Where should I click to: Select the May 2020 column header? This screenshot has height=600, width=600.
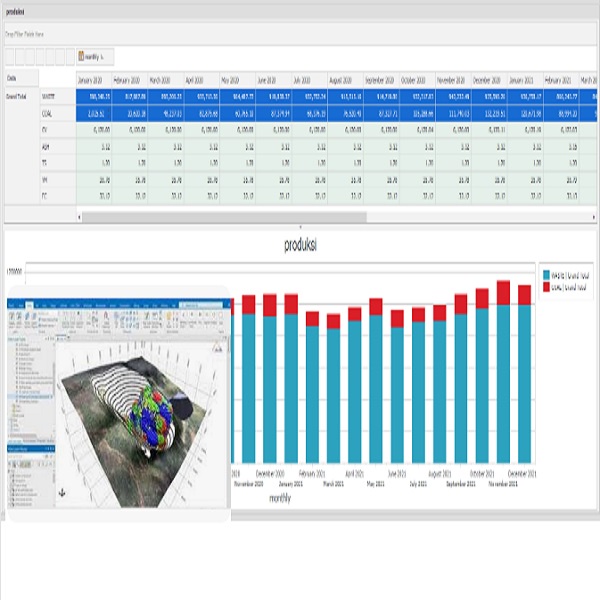[x=237, y=80]
